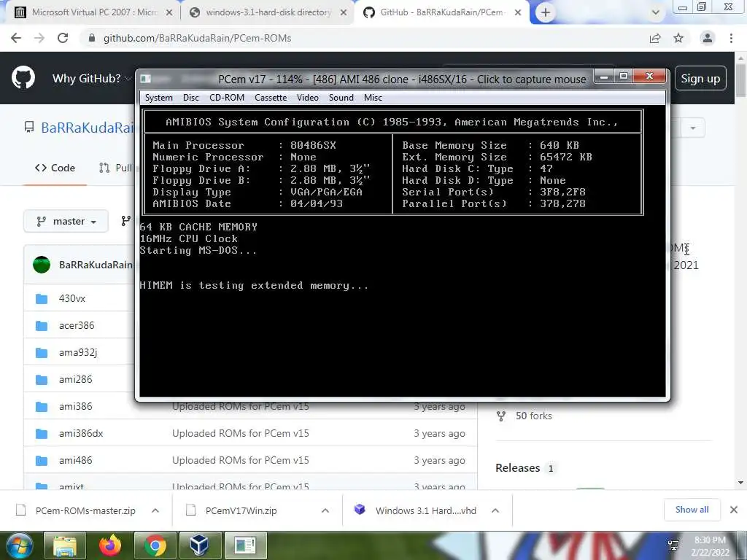The width and height of the screenshot is (747, 560).
Task: Open the master branch dropdown
Action: (x=66, y=222)
